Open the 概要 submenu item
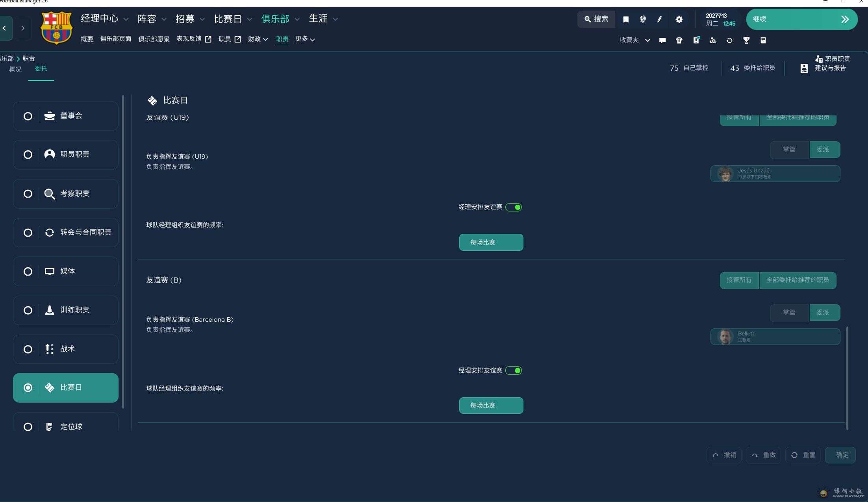Viewport: 868px width, 502px height. click(87, 39)
